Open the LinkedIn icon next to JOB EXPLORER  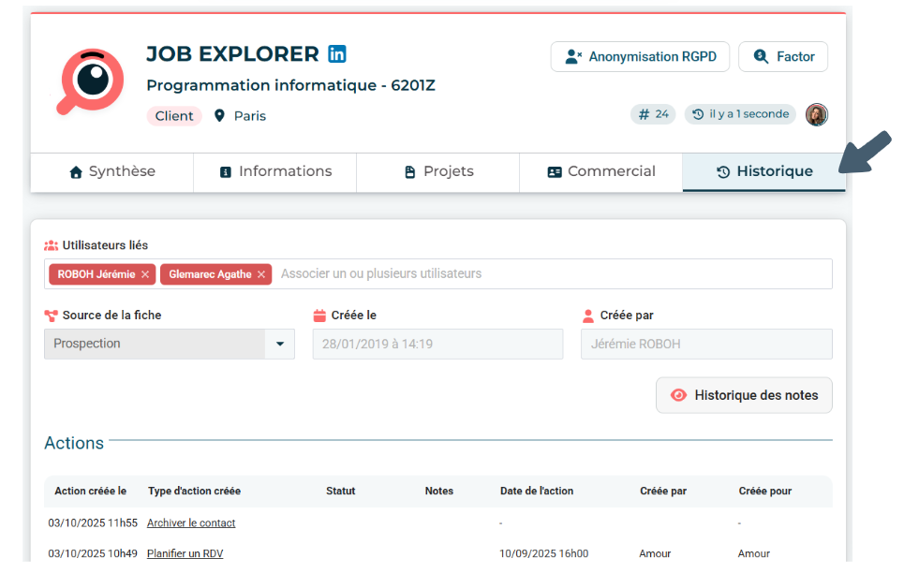pos(337,53)
